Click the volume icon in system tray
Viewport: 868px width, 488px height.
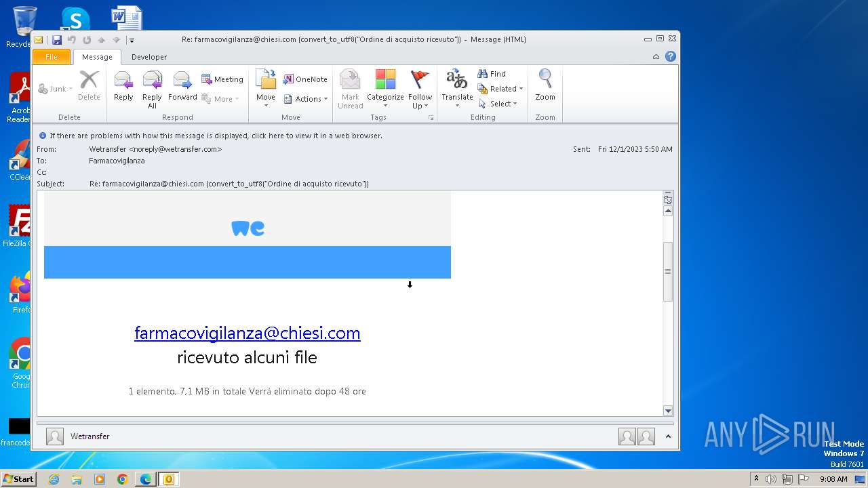pos(771,479)
